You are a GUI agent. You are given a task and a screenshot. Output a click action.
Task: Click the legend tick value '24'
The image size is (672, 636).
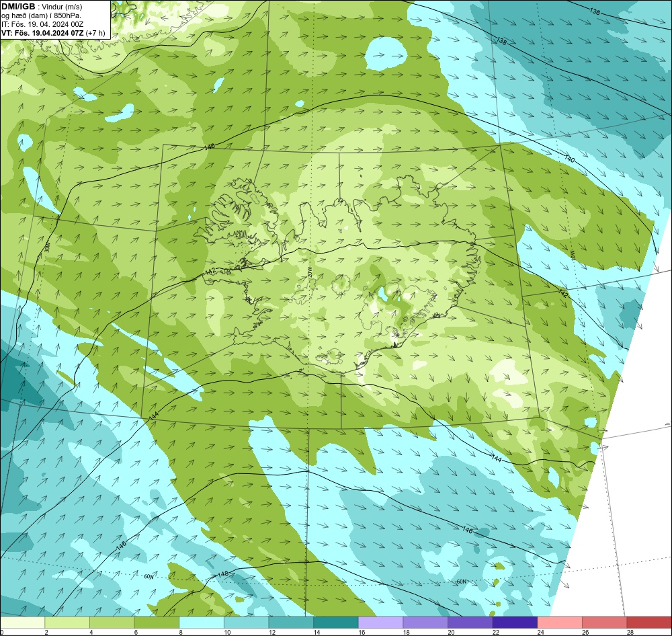[x=541, y=632]
